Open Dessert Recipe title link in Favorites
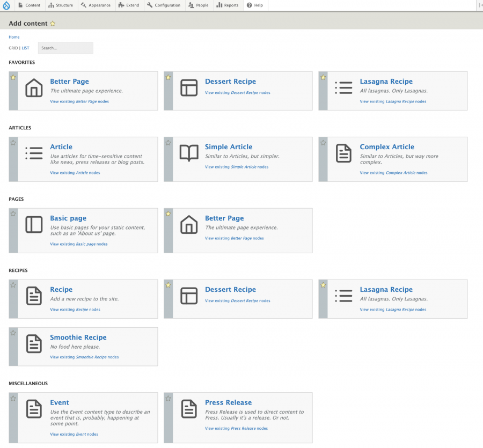The image size is (483, 448). [x=230, y=82]
